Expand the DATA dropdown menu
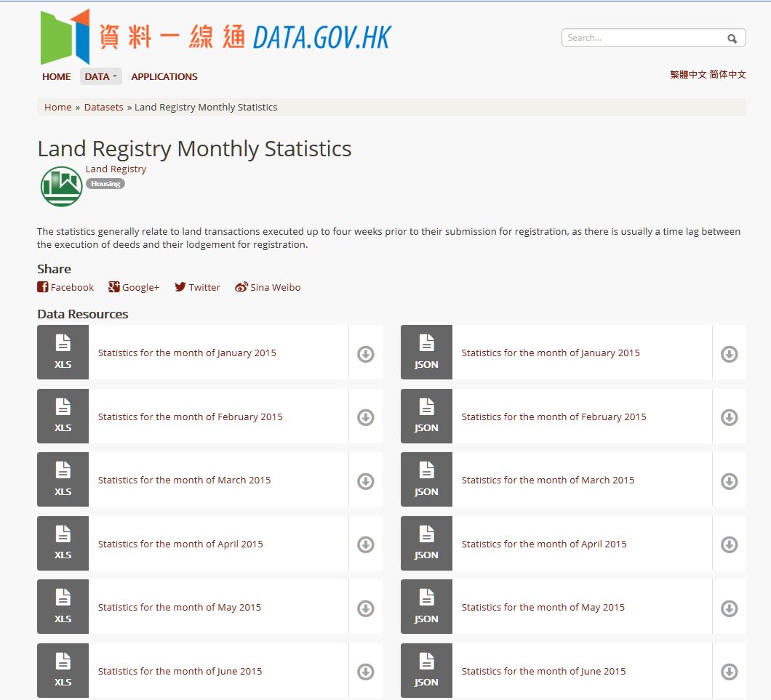This screenshot has width=771, height=700. [100, 76]
